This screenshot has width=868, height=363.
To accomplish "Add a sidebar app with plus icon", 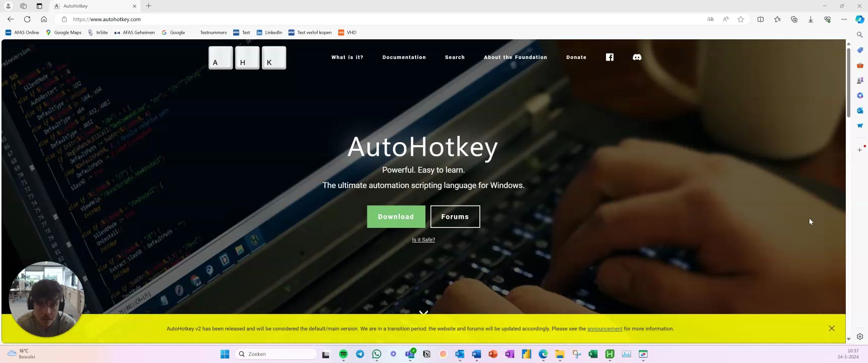I will (x=860, y=150).
